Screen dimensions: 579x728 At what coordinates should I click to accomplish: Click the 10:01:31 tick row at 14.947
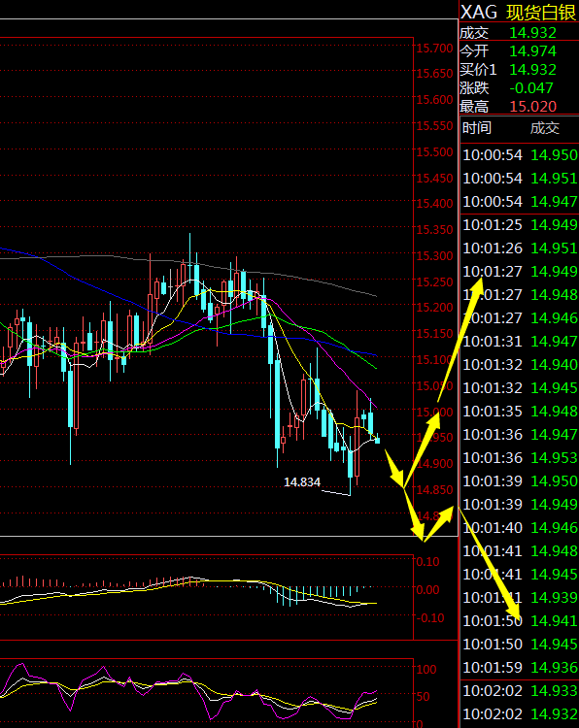point(520,342)
